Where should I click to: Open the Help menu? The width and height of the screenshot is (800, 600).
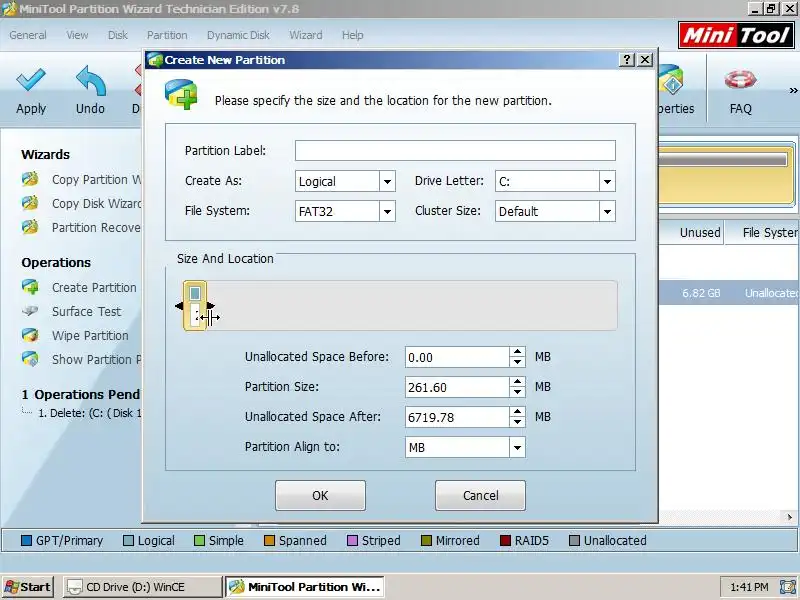[x=353, y=35]
